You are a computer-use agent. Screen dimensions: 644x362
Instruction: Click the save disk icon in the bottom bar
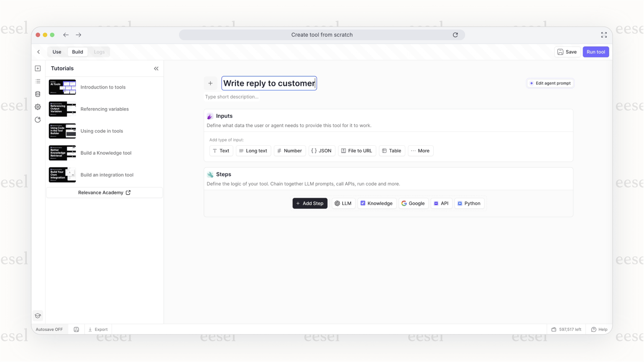(76, 329)
